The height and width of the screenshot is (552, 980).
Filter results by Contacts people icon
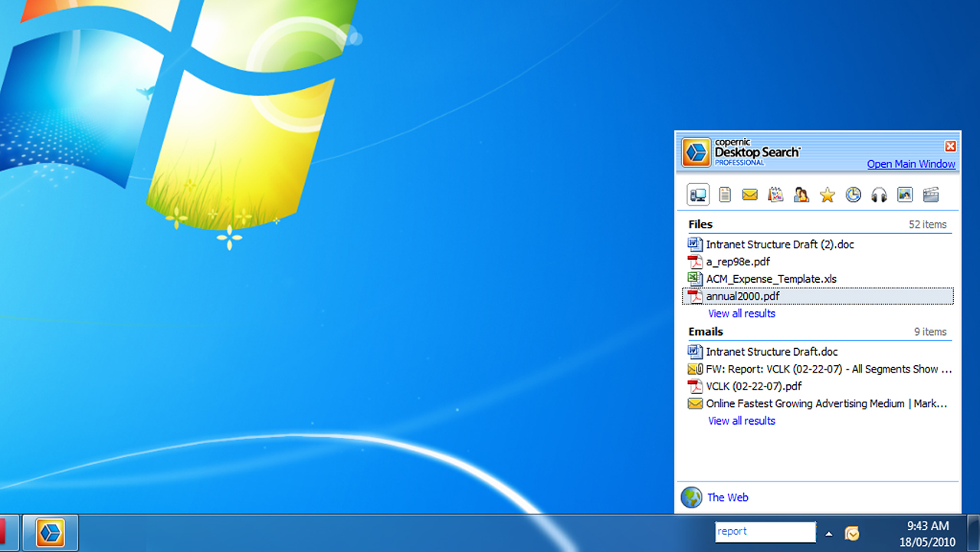(x=801, y=195)
